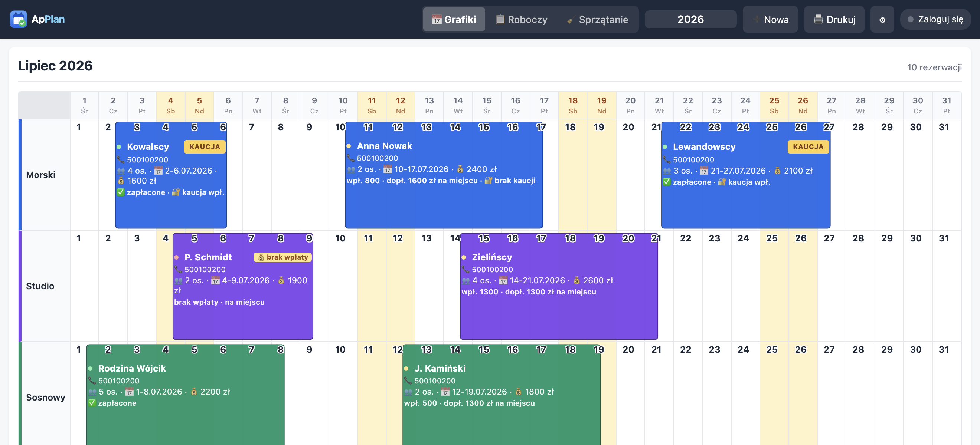Open the P. Schmidt reservation
This screenshot has height=445, width=980.
pos(243,286)
